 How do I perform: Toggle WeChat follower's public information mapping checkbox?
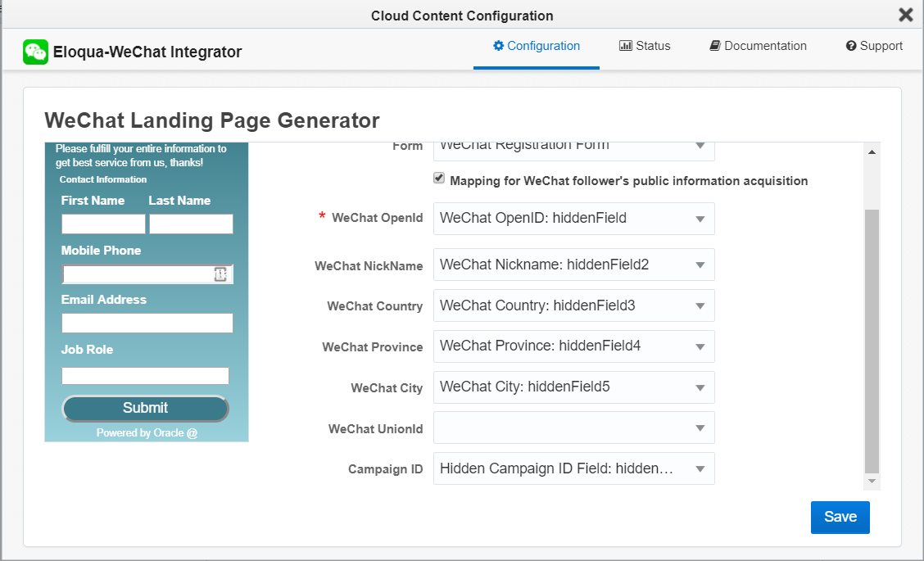coord(439,178)
